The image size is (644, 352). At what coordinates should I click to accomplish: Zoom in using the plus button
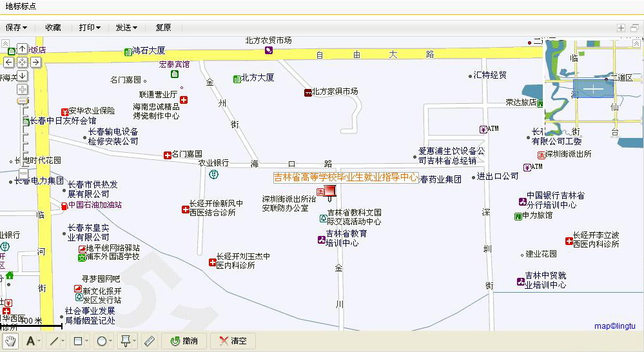23,89
